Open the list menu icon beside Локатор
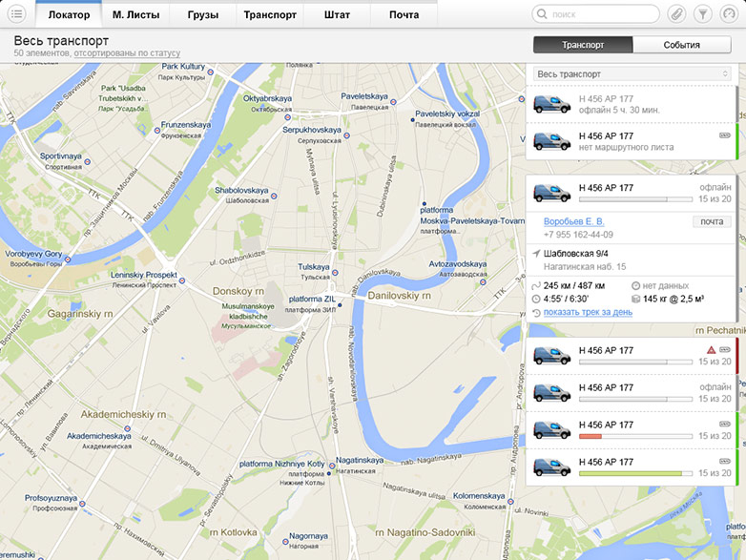Image resolution: width=746 pixels, height=560 pixels. [x=16, y=13]
